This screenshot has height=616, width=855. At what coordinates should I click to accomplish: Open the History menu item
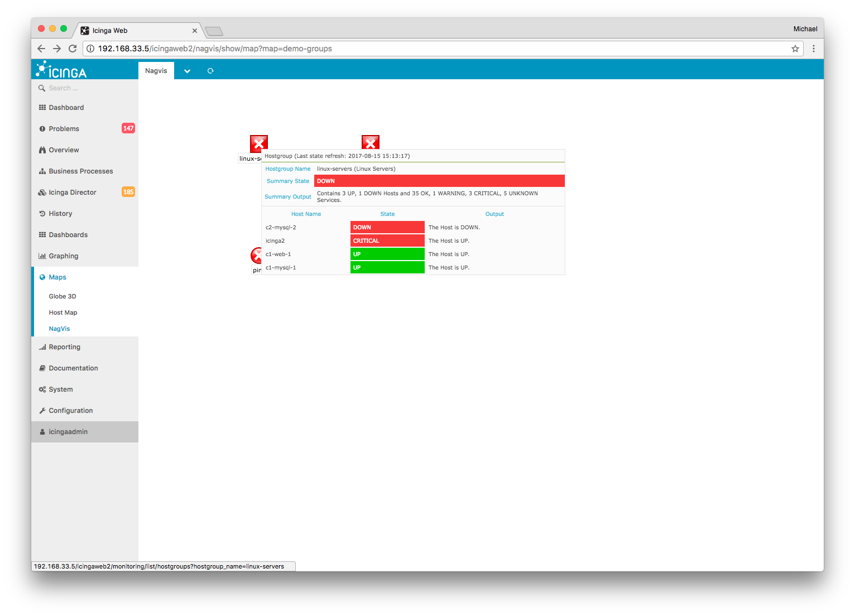coord(85,214)
